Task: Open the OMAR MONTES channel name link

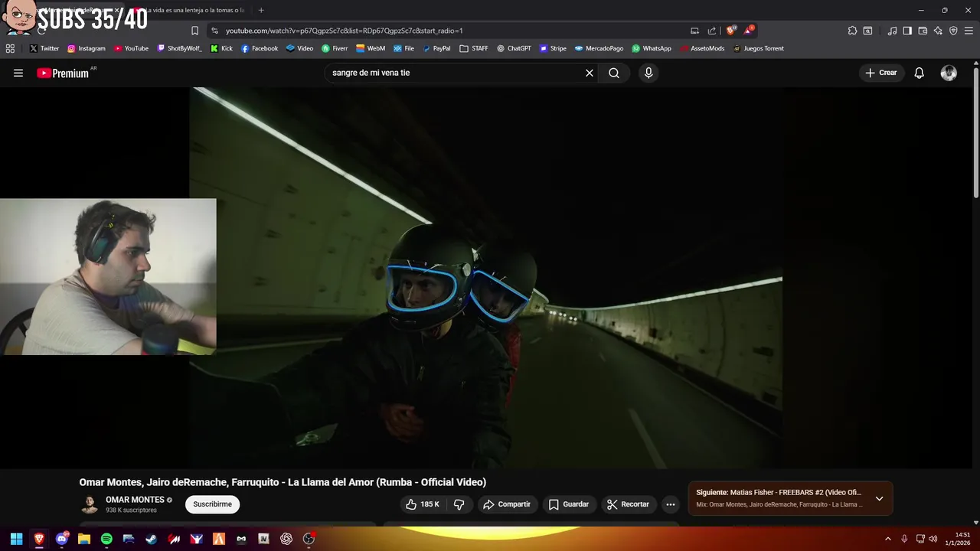Action: tap(135, 500)
